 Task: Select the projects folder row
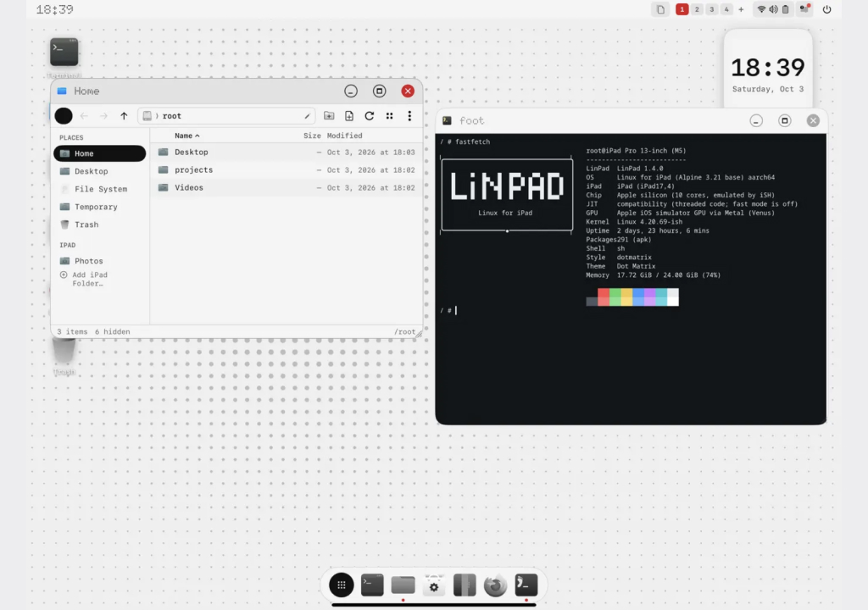(287, 170)
